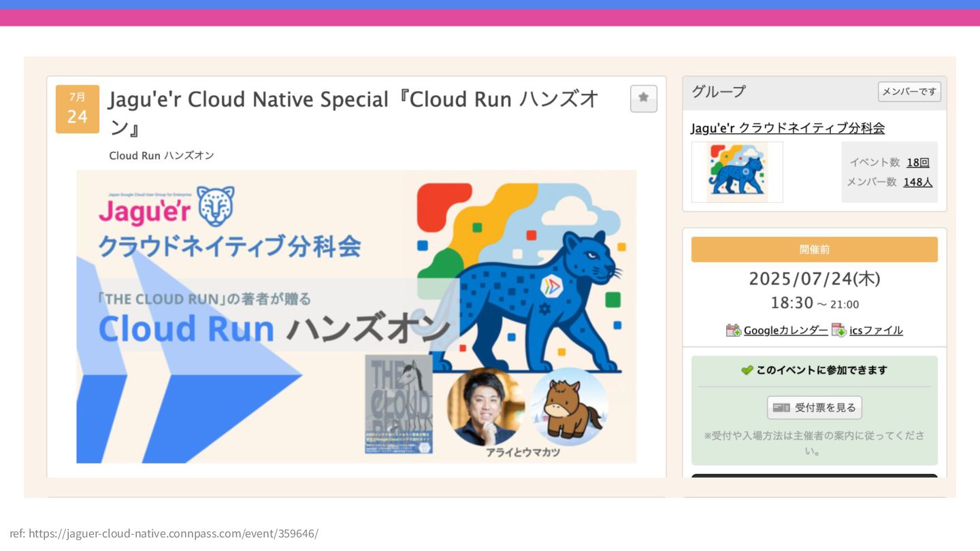Viewport: 980px width, 551px height.
Task: Click the Google calendar icon
Action: point(733,331)
